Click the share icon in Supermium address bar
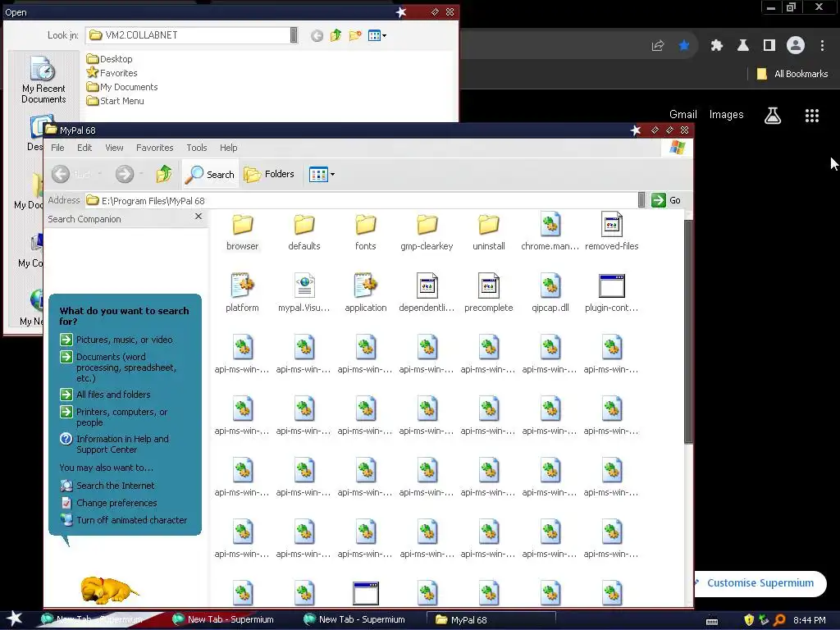Screen dimensions: 840x630 click(658, 46)
